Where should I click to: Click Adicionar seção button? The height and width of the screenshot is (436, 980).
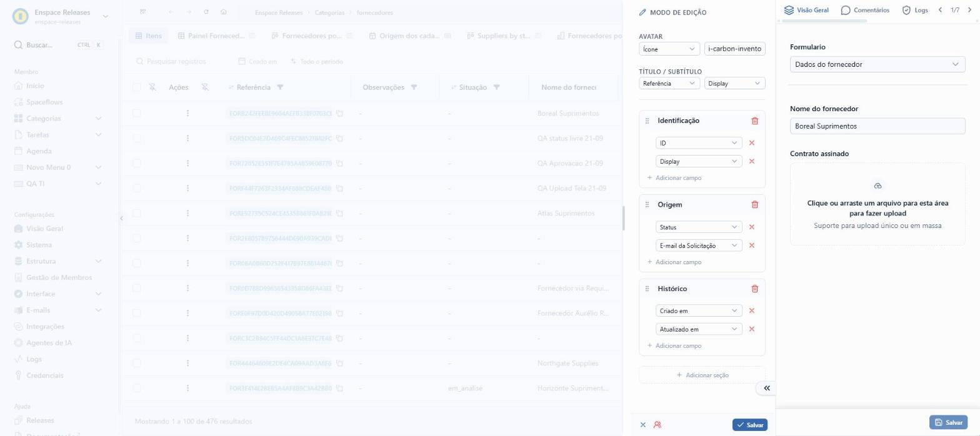pyautogui.click(x=702, y=375)
